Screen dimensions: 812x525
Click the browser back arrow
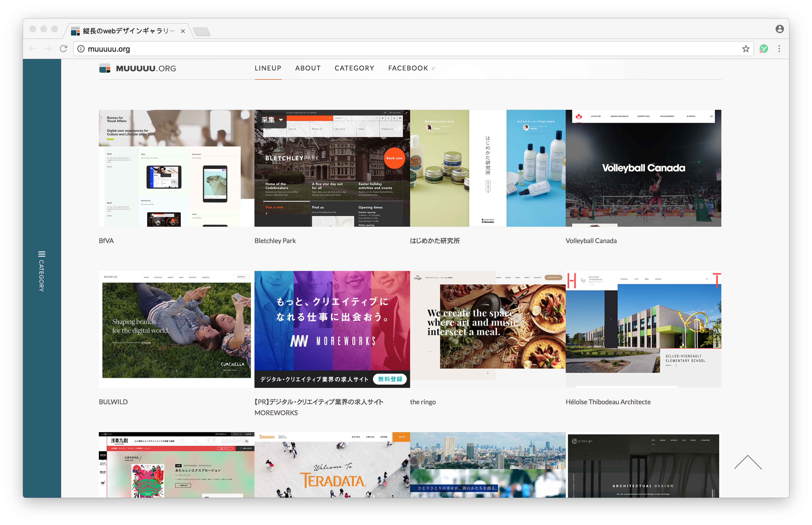(33, 49)
